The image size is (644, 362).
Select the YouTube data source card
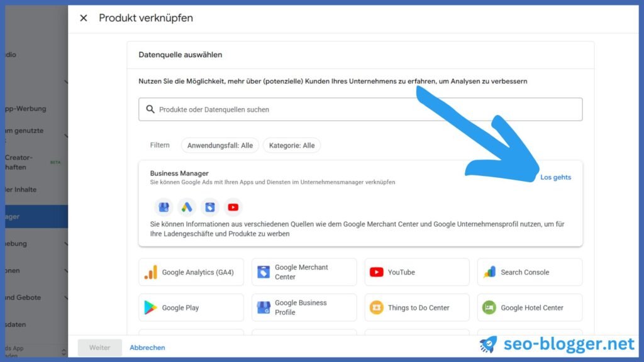pos(417,272)
